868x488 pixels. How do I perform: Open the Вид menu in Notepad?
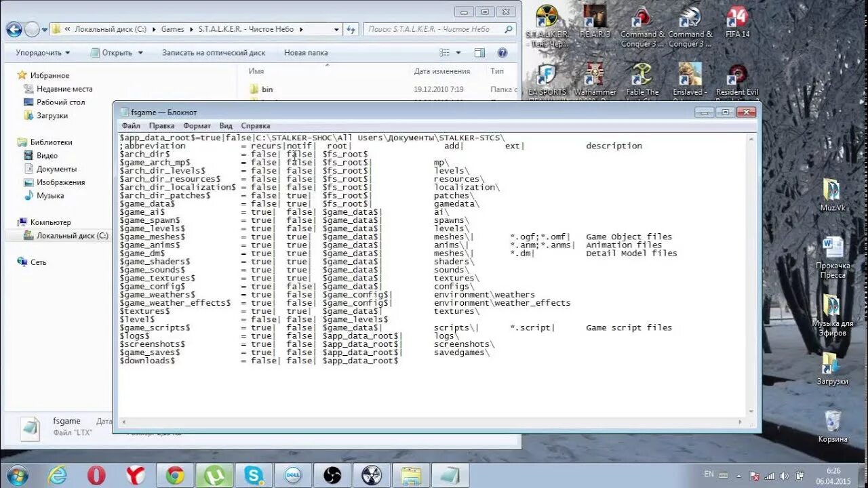coord(226,125)
